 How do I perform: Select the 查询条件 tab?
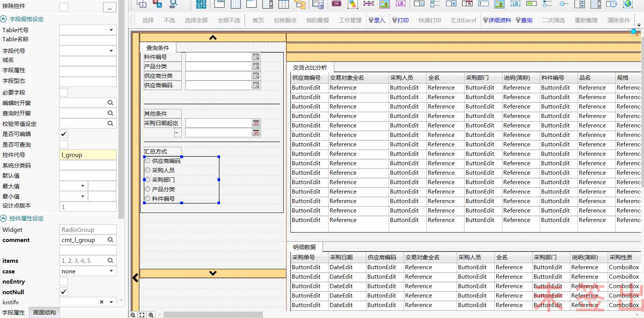click(158, 48)
